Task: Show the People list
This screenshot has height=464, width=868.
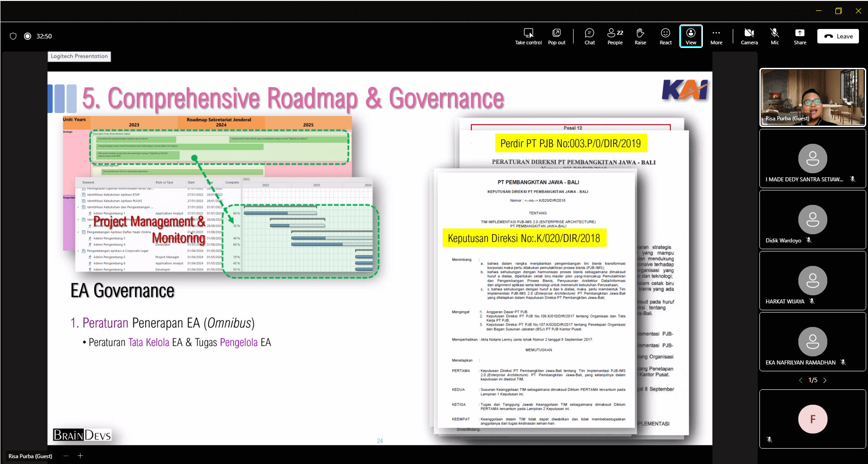Action: coord(615,36)
